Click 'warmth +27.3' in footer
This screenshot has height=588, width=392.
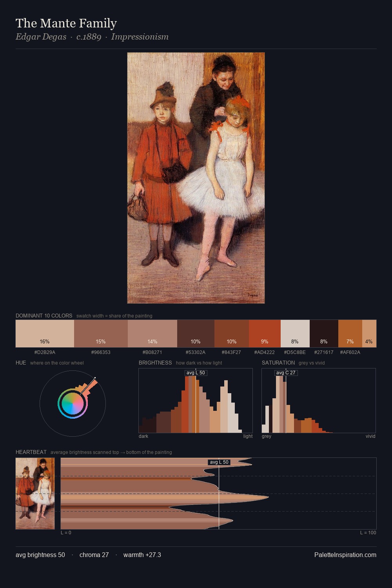pos(142,555)
